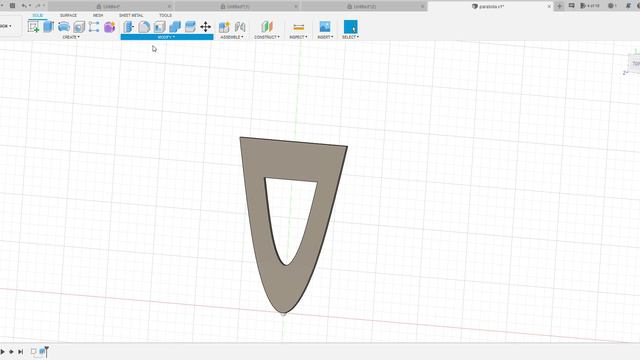Click the Redo arrow icon
The height and width of the screenshot is (360, 640).
[x=38, y=6]
